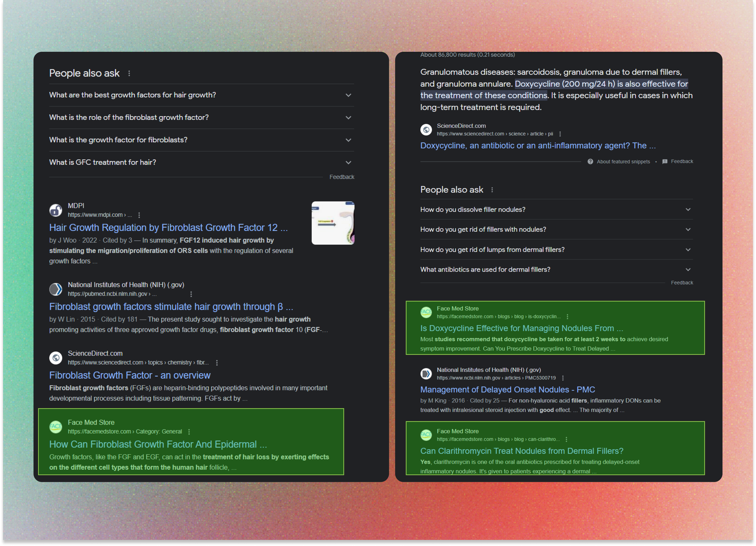Click three-dot menu next to ScienceDirect topics URL
Viewport: 756px width, 546px height.
coord(217,363)
